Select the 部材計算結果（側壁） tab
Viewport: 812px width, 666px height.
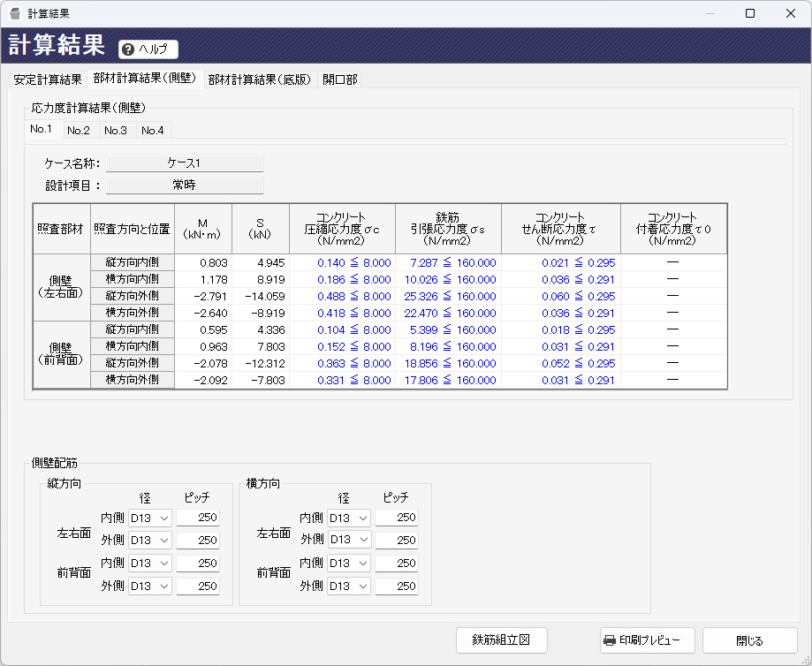coord(145,79)
